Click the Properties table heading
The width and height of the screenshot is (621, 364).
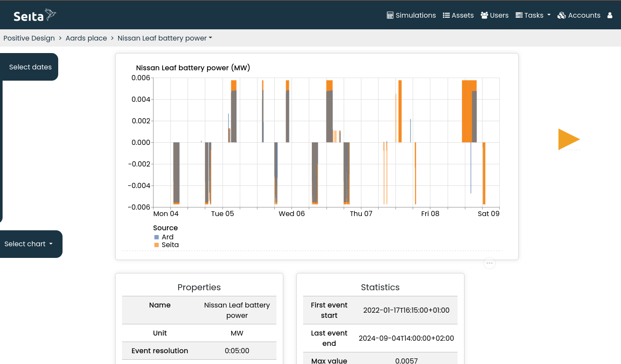199,287
